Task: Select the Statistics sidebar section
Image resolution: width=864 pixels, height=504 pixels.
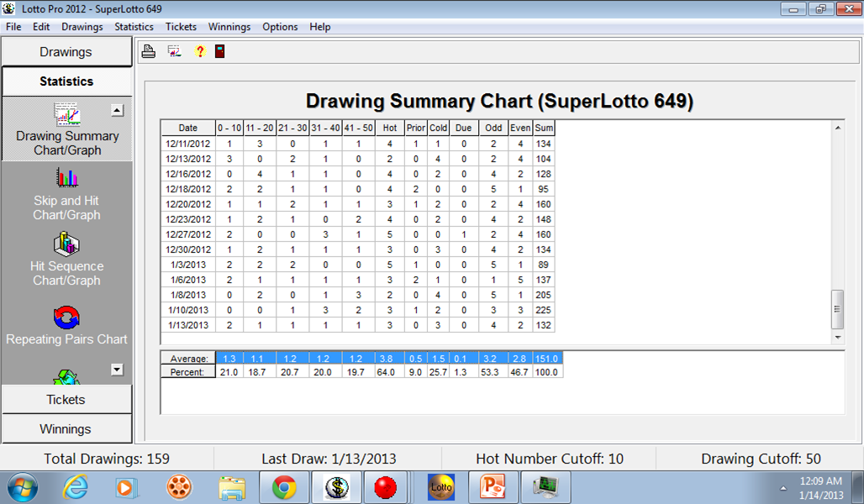Action: point(66,81)
